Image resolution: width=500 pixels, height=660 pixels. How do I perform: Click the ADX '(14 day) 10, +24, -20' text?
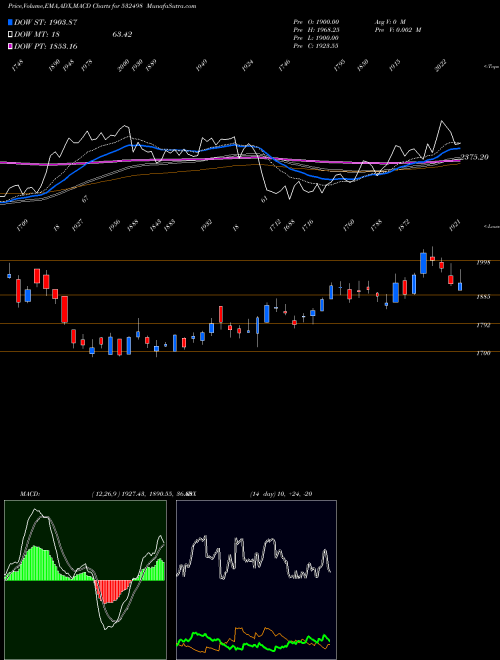281,494
